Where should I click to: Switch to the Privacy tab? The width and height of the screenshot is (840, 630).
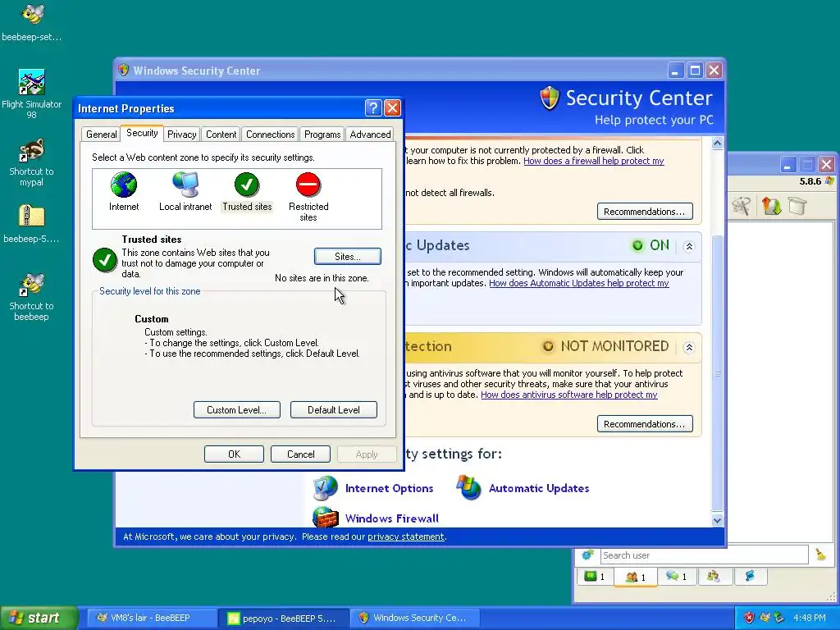[181, 134]
